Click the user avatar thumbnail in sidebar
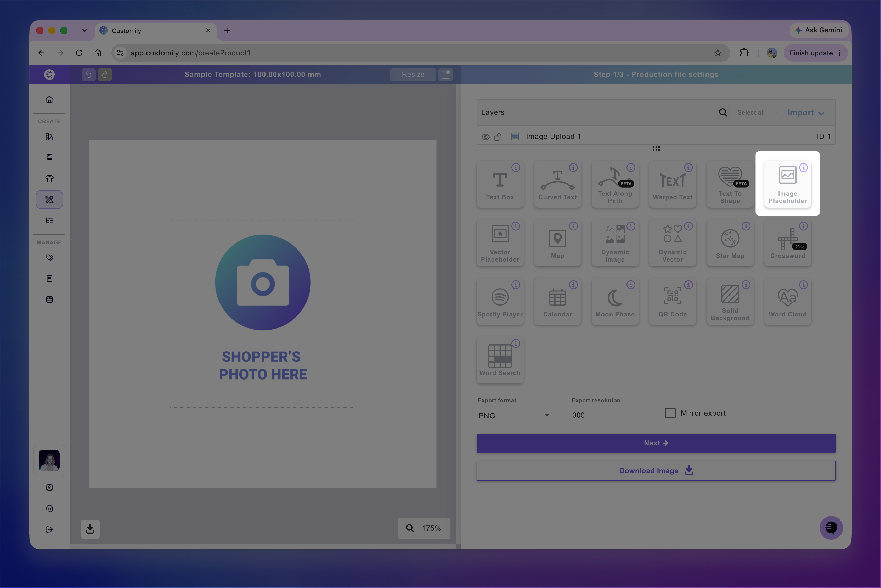 click(49, 460)
